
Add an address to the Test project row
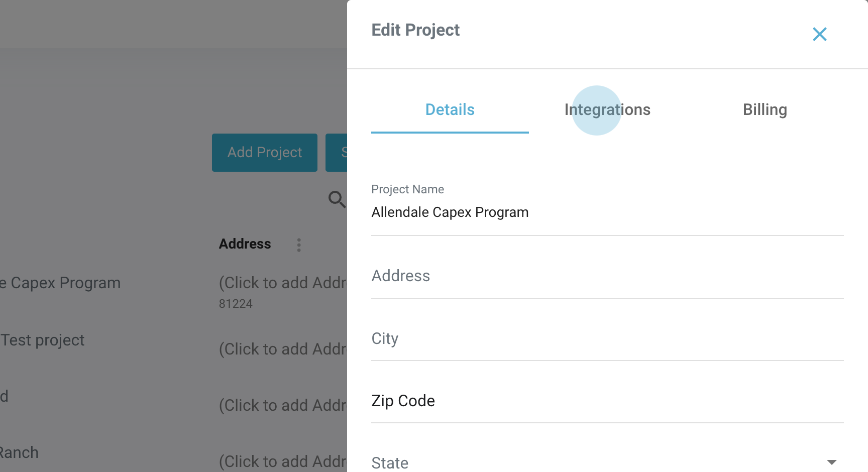coord(283,349)
